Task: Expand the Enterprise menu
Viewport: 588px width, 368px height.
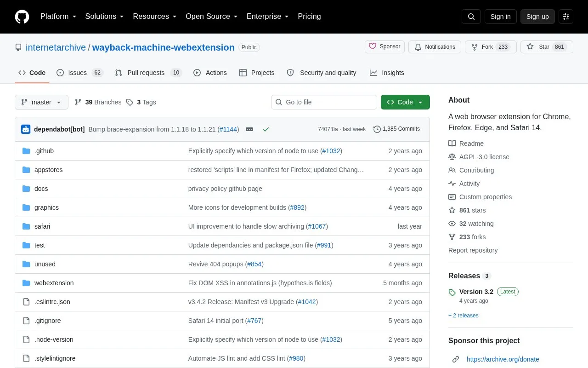Action: (268, 17)
